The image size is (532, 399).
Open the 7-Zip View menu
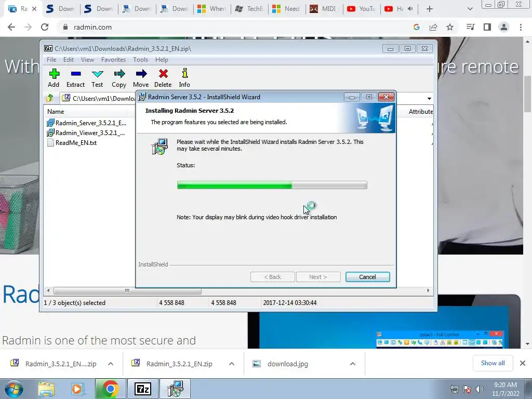[87, 60]
